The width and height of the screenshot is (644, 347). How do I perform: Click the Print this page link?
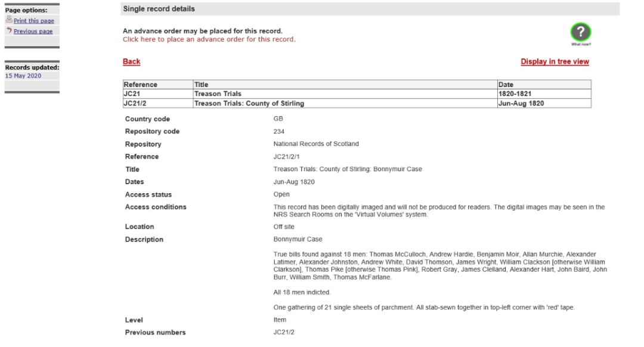[x=33, y=21]
